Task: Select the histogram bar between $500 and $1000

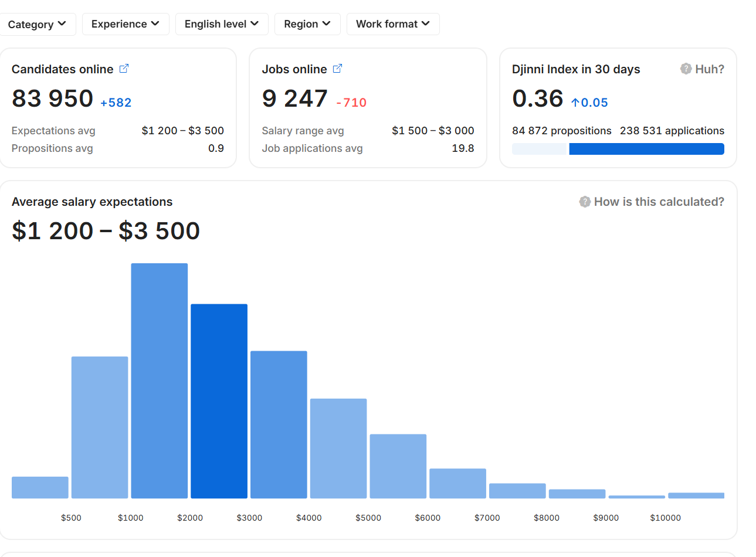Action: click(x=100, y=427)
